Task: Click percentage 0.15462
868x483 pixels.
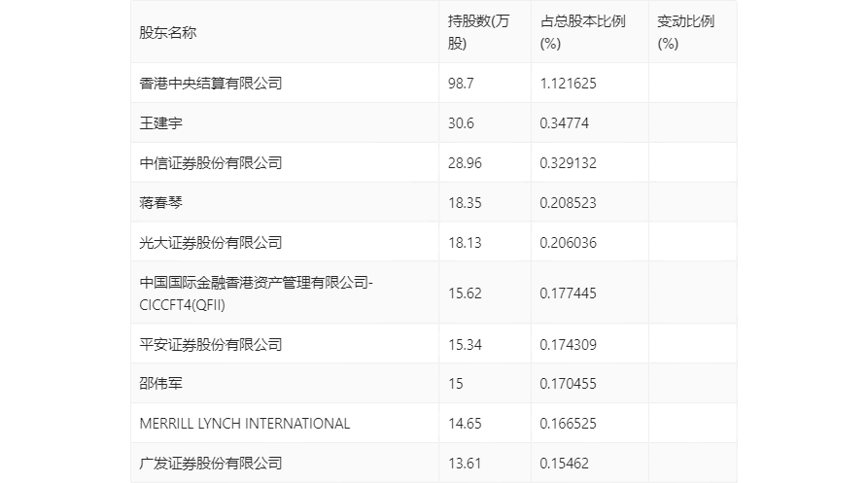Action: tap(564, 464)
